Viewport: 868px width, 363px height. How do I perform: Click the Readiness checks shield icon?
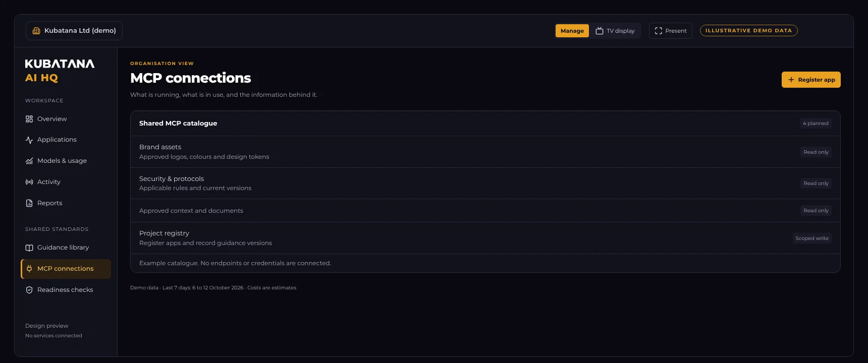(29, 290)
